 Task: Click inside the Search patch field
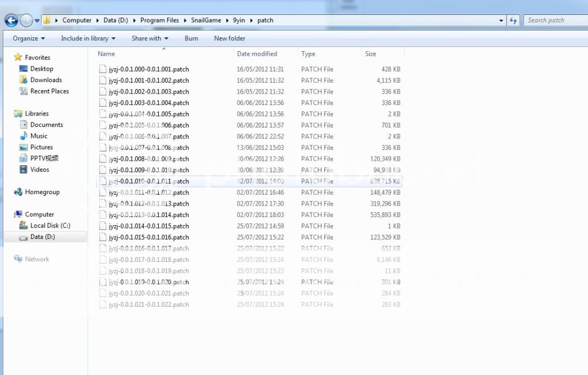coord(552,21)
